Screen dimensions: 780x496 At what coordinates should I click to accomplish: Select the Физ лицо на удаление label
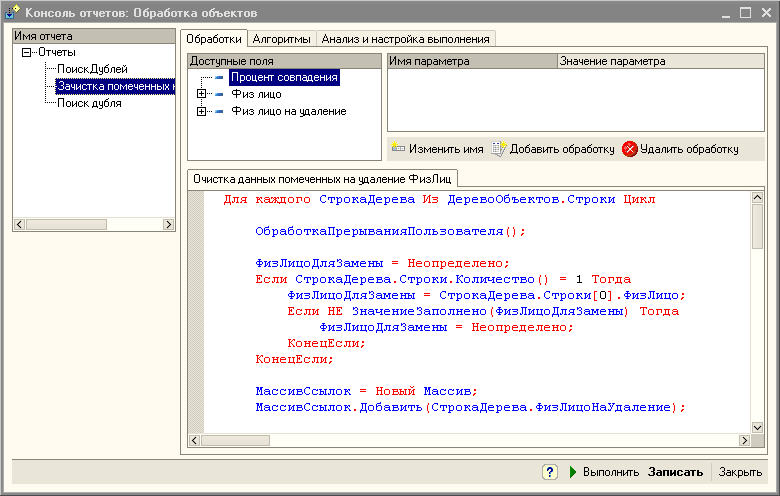(289, 111)
